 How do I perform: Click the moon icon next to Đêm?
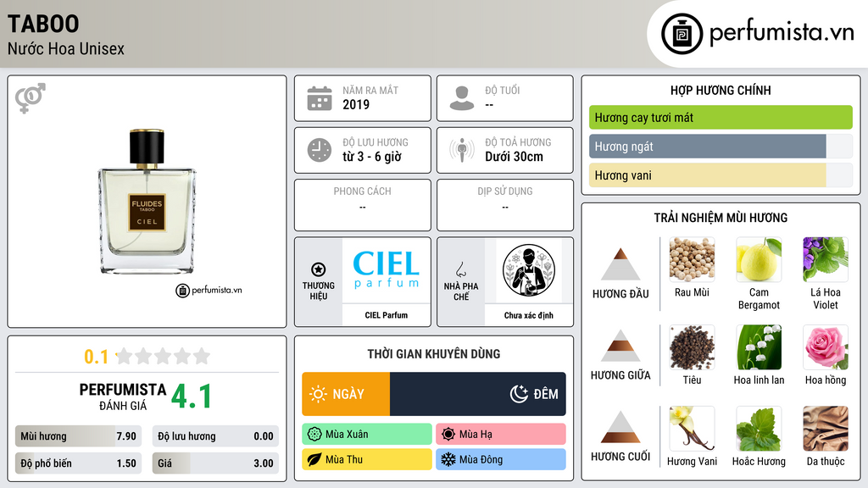tap(520, 394)
